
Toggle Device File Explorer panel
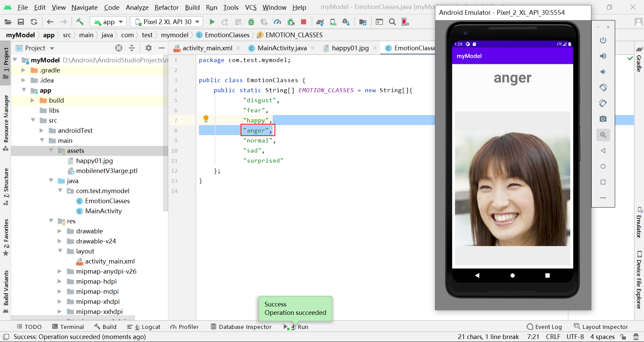pos(639,280)
